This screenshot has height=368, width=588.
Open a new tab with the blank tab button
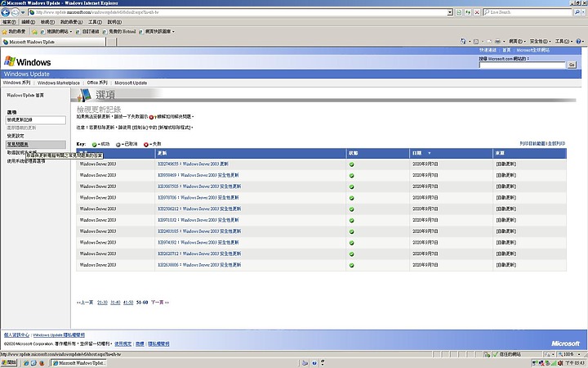pyautogui.click(x=111, y=42)
